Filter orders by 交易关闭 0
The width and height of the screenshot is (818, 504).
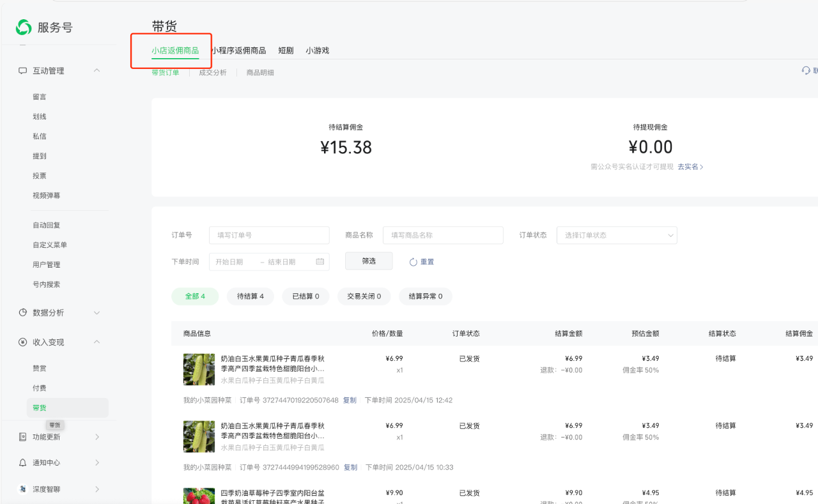click(364, 296)
